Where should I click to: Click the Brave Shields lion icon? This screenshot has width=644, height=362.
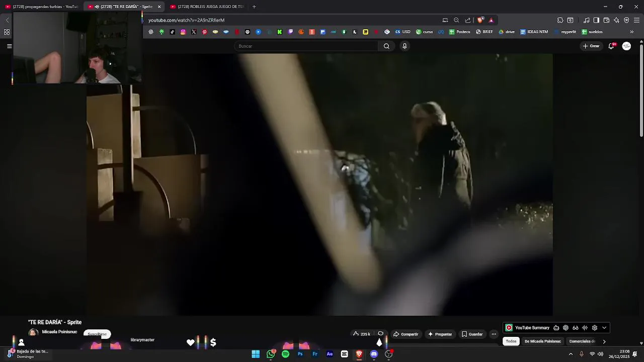point(480,20)
